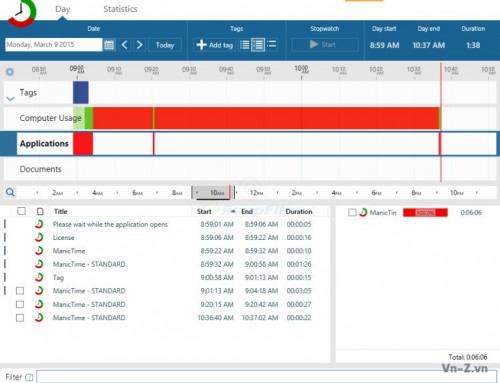Click the ManicTime icon on Tag row

[x=39, y=277]
